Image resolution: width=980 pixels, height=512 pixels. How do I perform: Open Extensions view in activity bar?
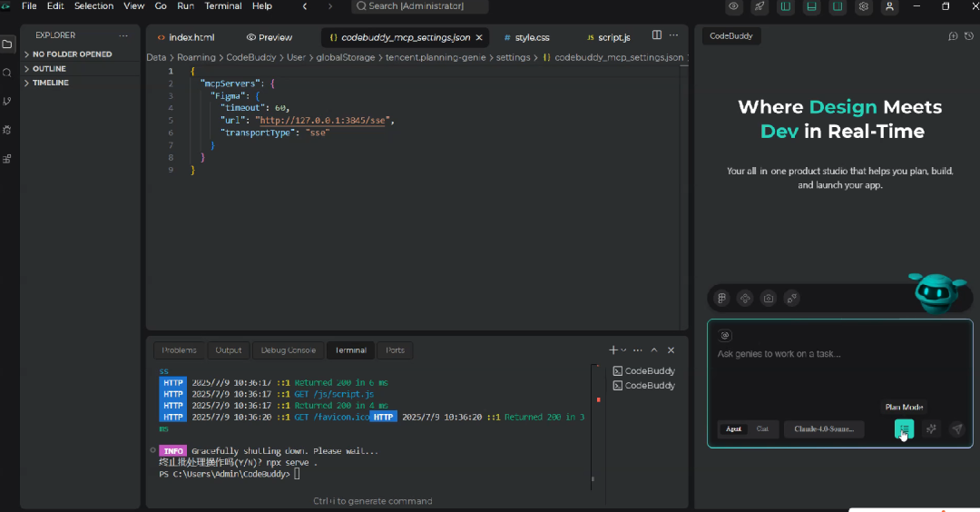pos(7,159)
